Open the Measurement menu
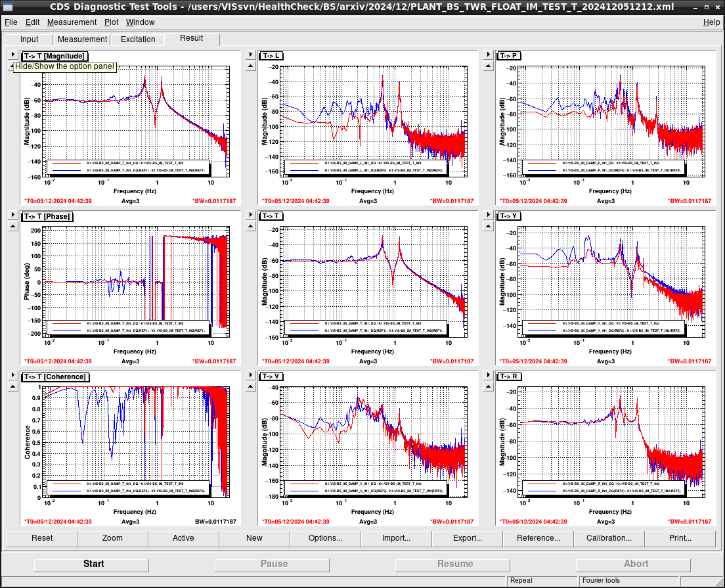The width and height of the screenshot is (725, 588). 72,22
